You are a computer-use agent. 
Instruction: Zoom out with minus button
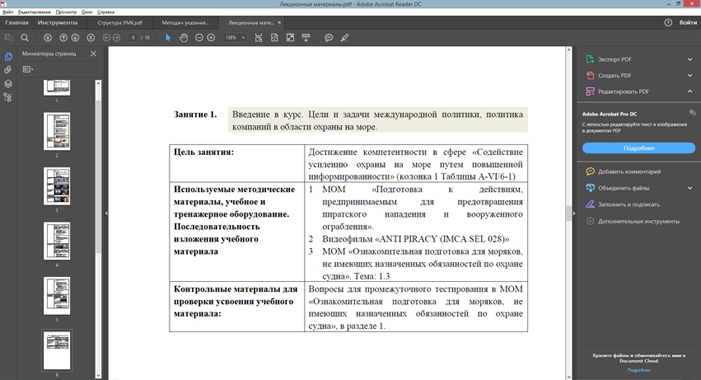pos(199,38)
